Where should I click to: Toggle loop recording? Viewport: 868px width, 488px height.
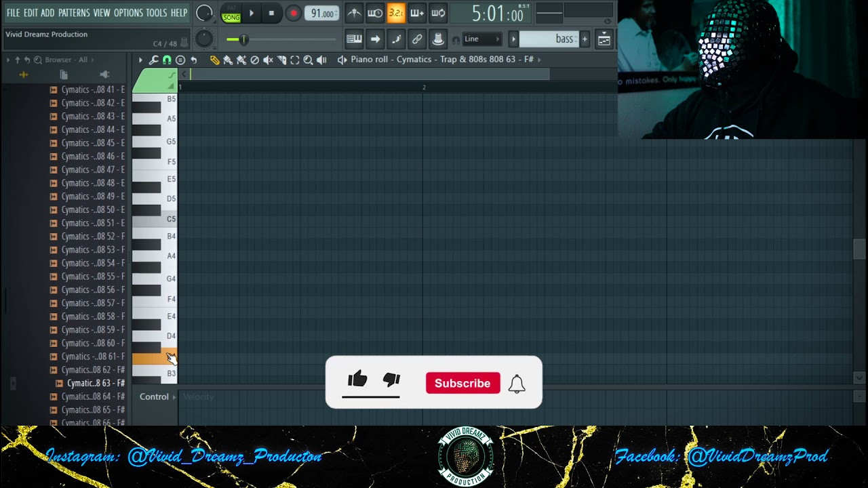coord(438,13)
